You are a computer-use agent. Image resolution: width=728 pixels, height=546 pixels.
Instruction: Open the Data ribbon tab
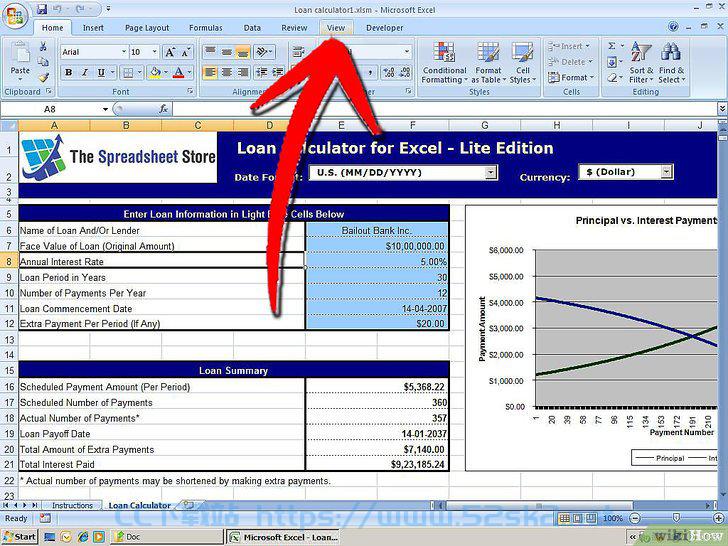point(252,28)
